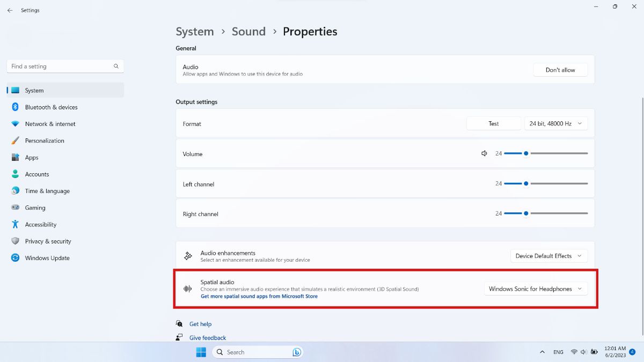Expand the Device Default Effects dropdown

point(549,256)
